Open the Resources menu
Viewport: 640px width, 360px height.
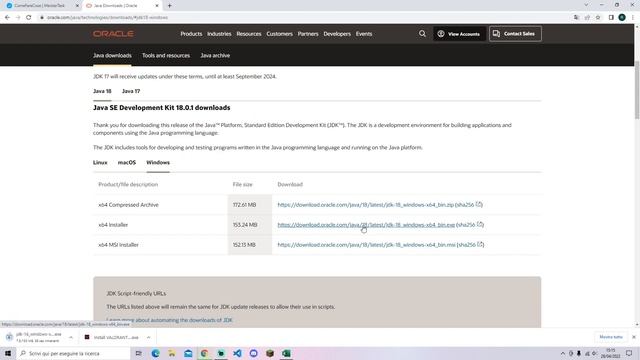point(249,34)
